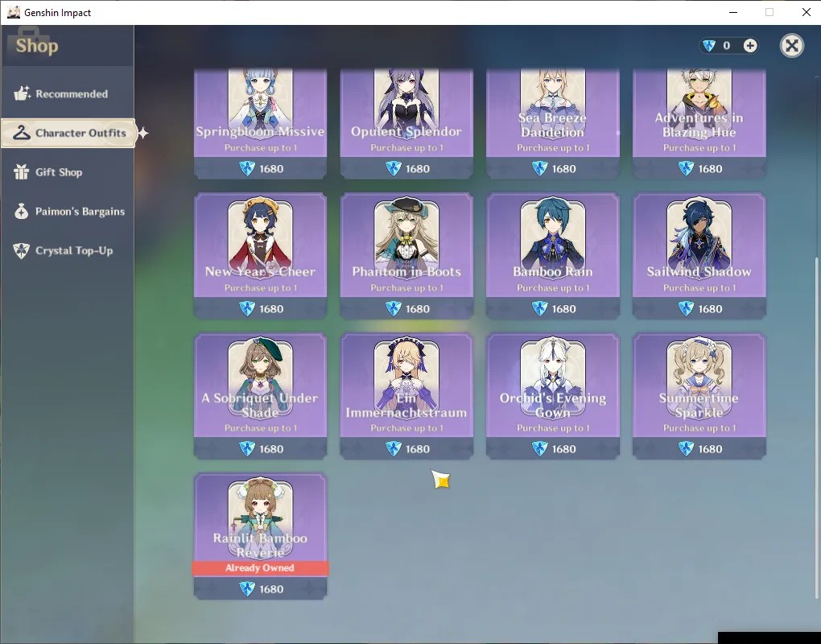Click the gift box icon for Gift Shop
The image size is (821, 644).
tap(22, 171)
